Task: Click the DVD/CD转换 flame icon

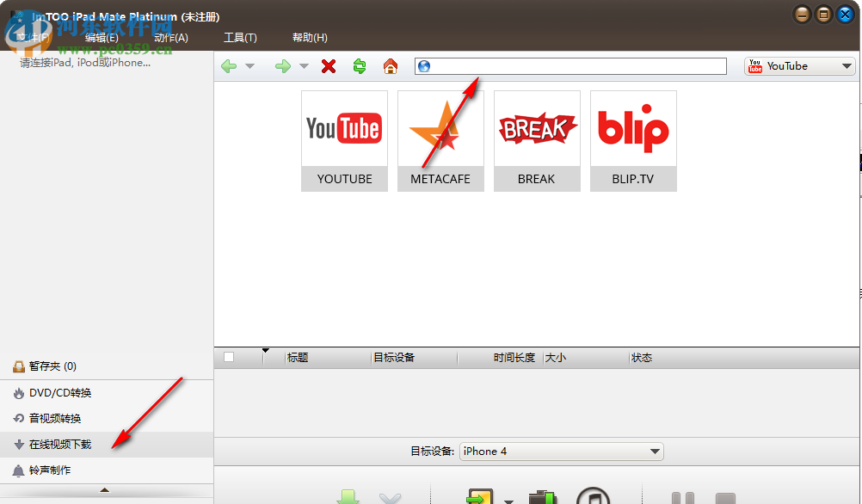Action: click(19, 393)
